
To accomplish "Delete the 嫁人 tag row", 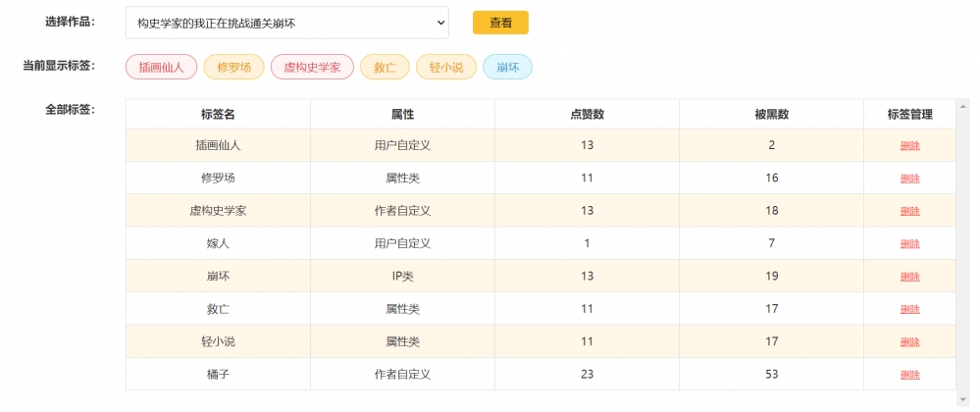I will pos(909,243).
